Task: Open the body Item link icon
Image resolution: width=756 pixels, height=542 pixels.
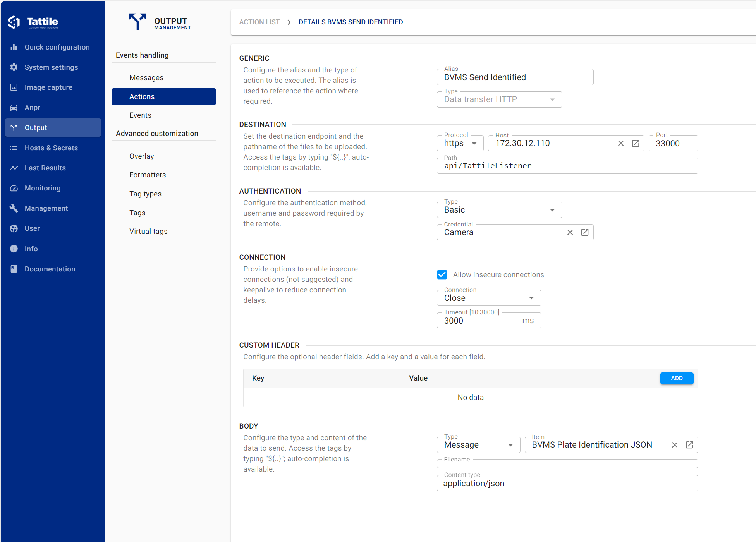Action: (x=689, y=445)
